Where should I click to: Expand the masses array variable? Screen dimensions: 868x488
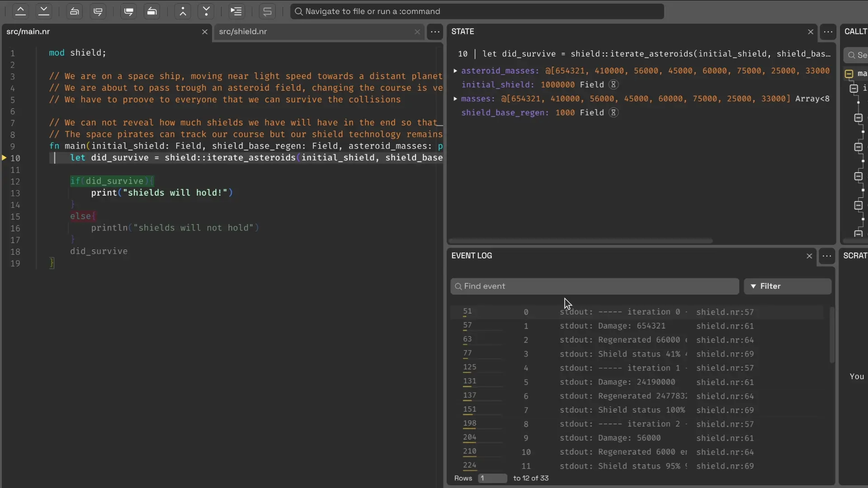[x=455, y=99]
